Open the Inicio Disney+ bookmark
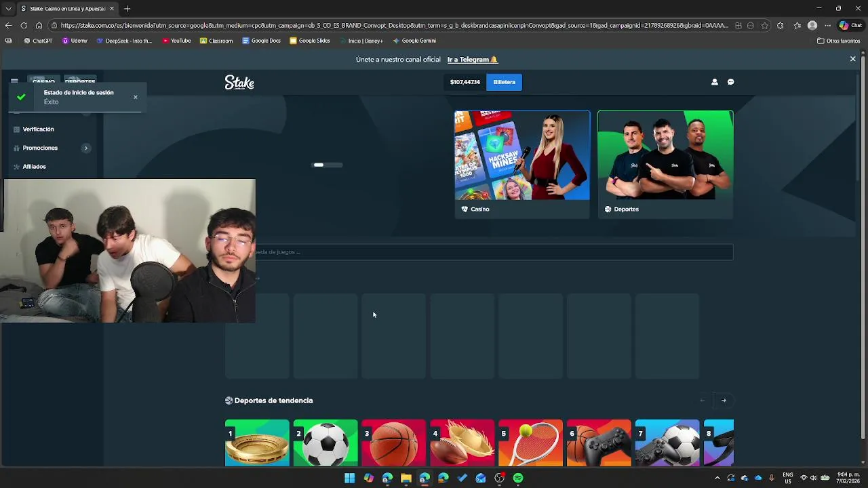The height and width of the screenshot is (488, 868). pyautogui.click(x=361, y=41)
